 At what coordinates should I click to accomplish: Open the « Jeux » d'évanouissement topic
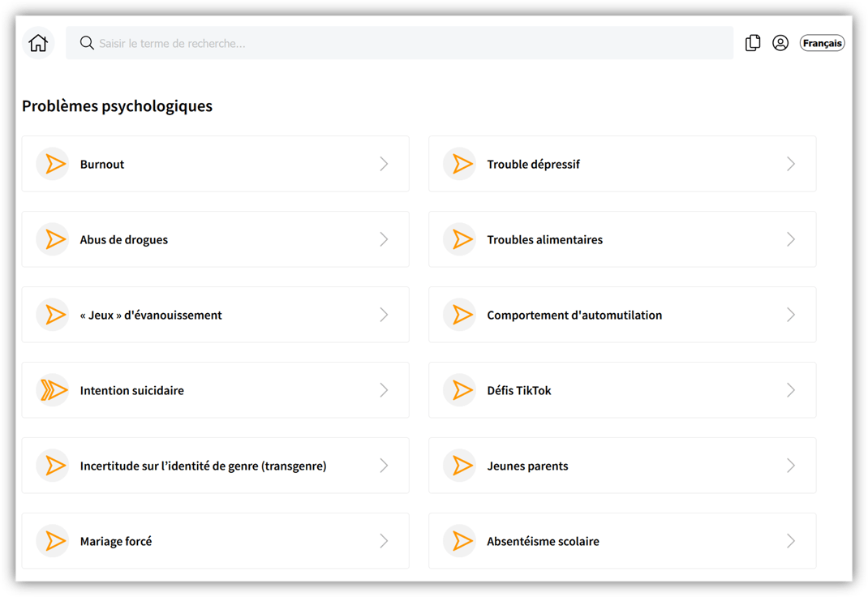click(x=151, y=315)
